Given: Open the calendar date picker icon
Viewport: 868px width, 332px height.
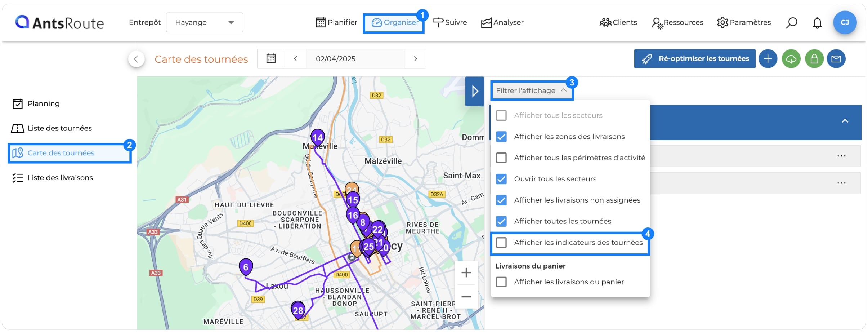Looking at the screenshot, I should coord(271,58).
